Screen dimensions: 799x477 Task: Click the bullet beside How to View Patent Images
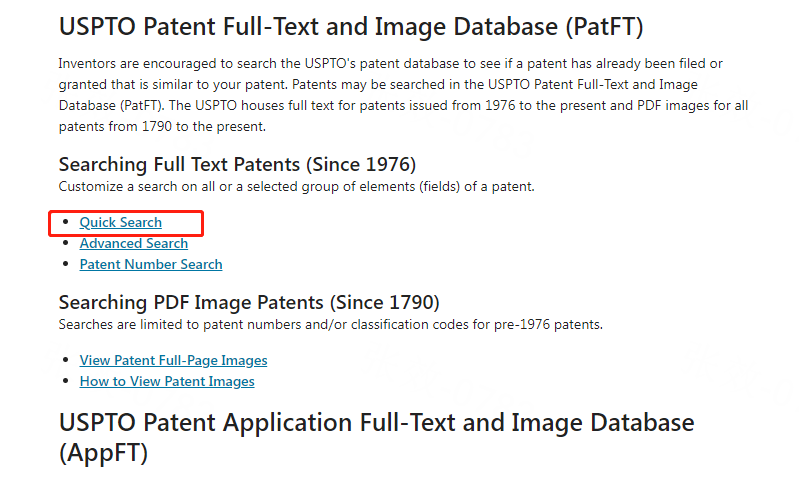coord(65,381)
